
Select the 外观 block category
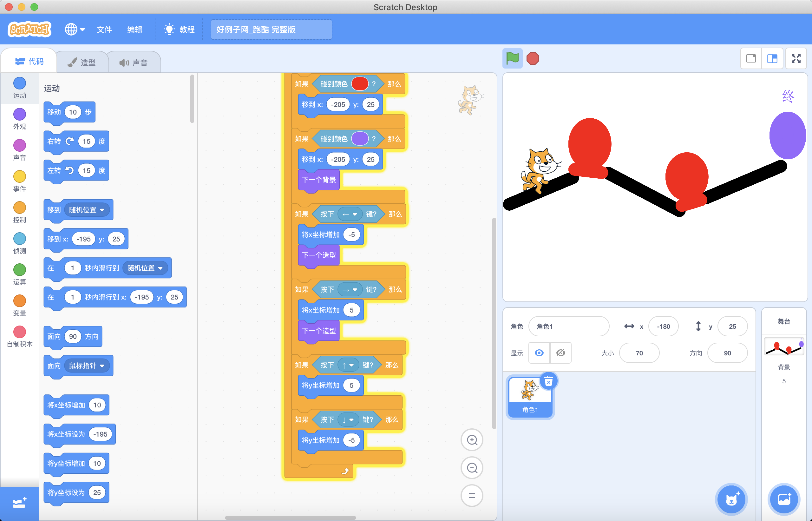tap(20, 119)
